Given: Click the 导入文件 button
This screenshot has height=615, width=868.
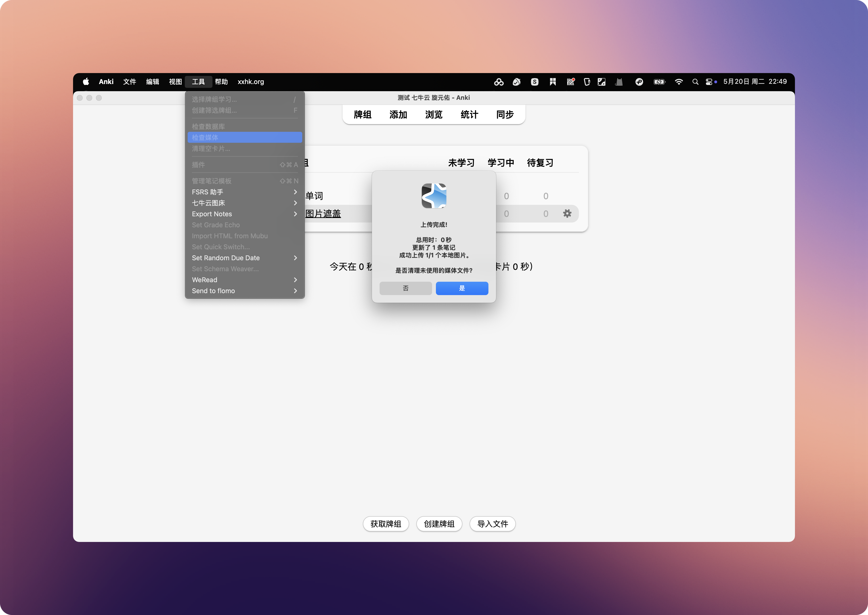Looking at the screenshot, I should coord(493,524).
